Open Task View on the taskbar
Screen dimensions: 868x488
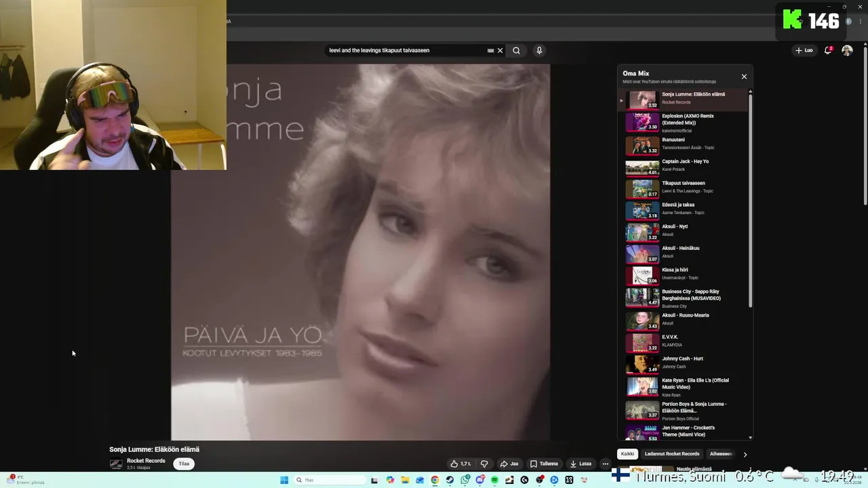coord(374,480)
